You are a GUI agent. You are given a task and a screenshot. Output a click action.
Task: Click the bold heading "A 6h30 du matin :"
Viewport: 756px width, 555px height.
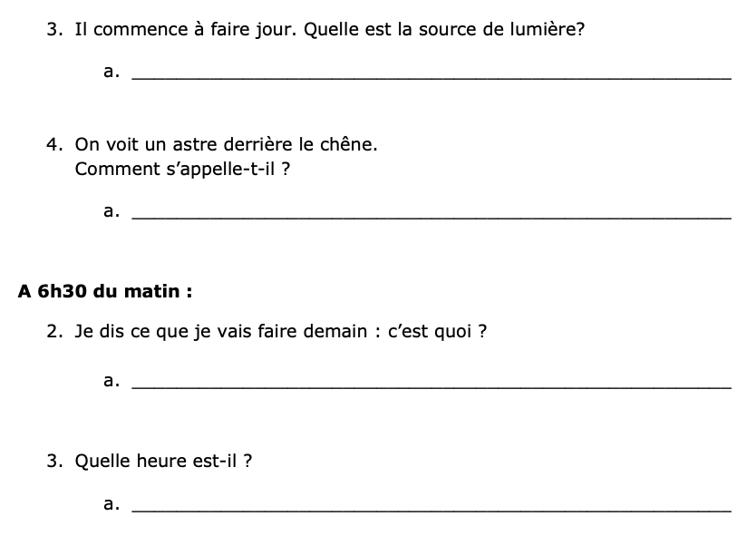(x=105, y=292)
